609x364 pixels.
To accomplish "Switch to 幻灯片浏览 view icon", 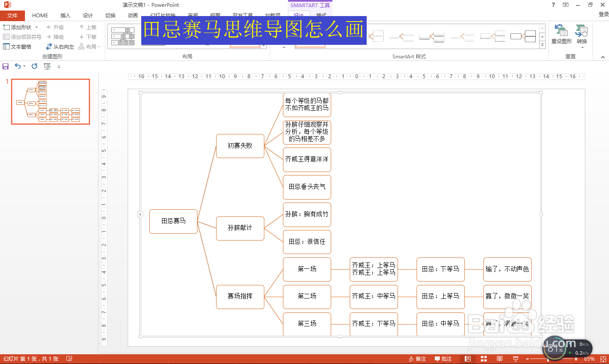I will tap(483, 359).
